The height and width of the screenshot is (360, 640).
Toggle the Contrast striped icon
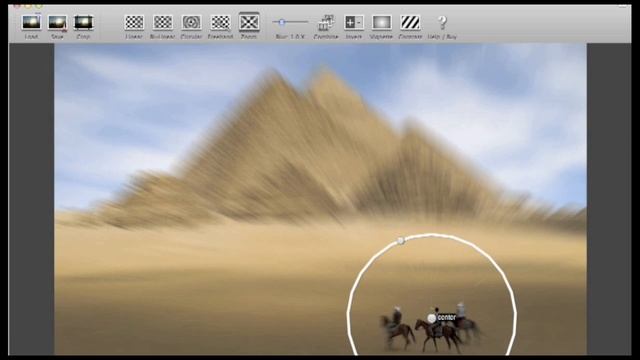(x=410, y=22)
